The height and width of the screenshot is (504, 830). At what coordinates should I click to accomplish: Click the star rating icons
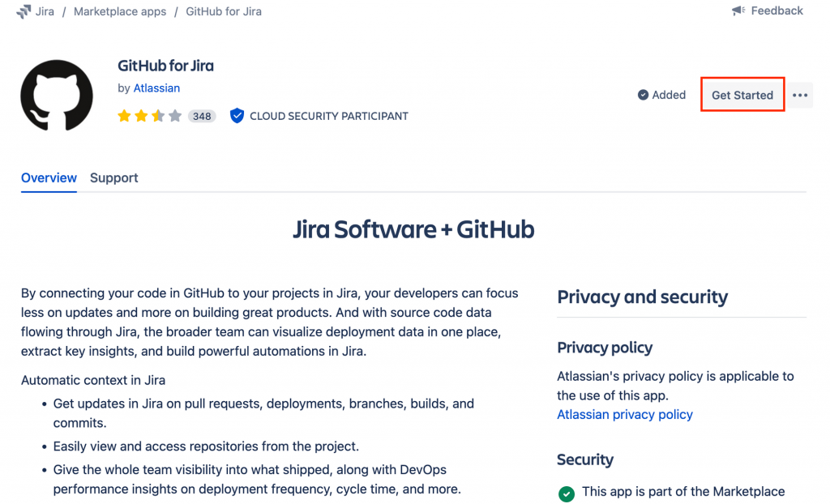(x=150, y=116)
